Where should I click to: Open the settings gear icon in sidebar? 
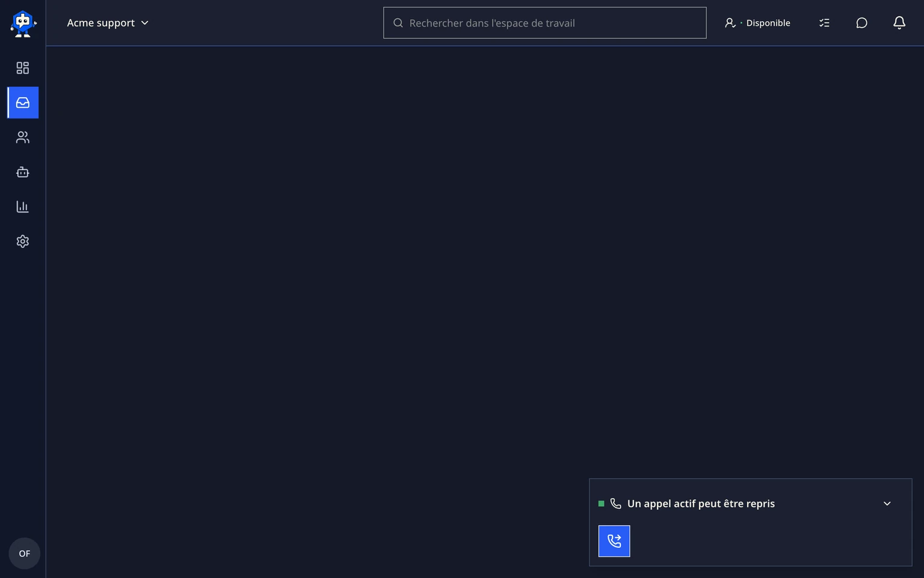pos(23,241)
